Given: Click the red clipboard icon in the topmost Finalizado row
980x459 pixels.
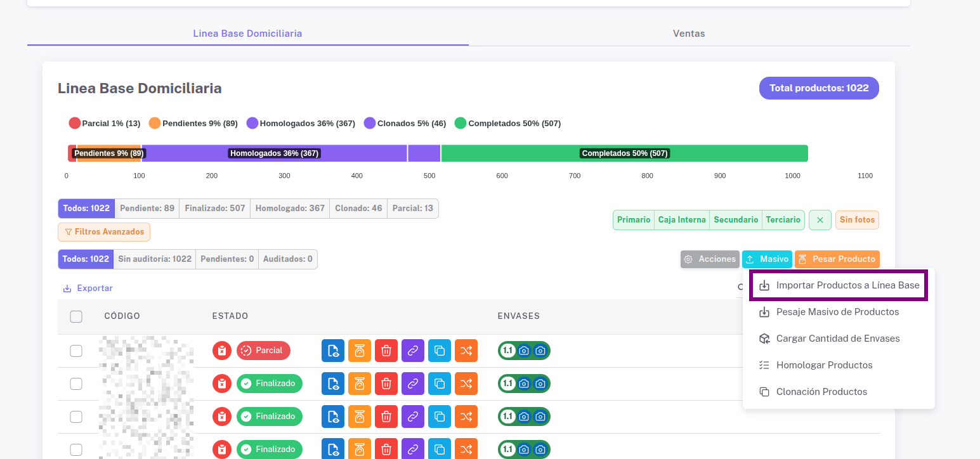Looking at the screenshot, I should coord(222,384).
